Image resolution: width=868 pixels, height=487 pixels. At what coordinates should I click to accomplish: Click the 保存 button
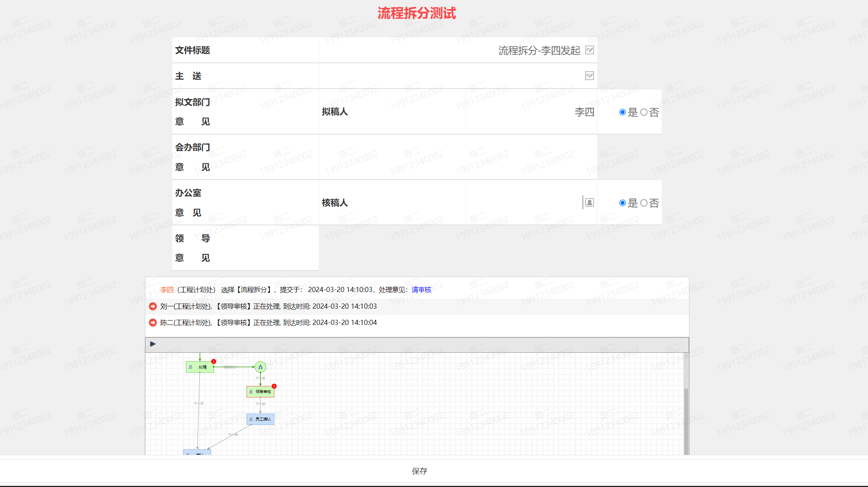[x=419, y=471]
